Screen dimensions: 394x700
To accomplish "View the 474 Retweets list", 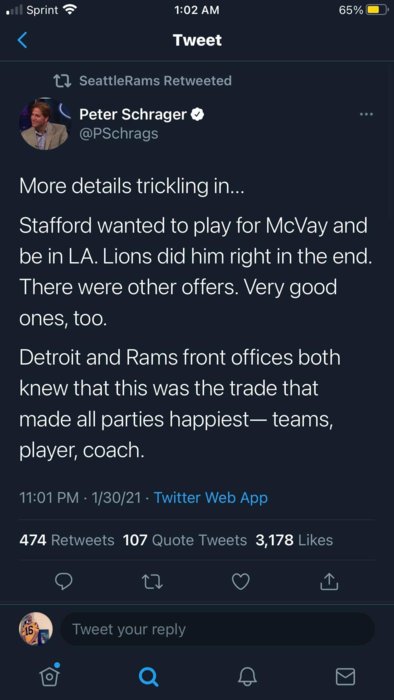I will point(67,540).
